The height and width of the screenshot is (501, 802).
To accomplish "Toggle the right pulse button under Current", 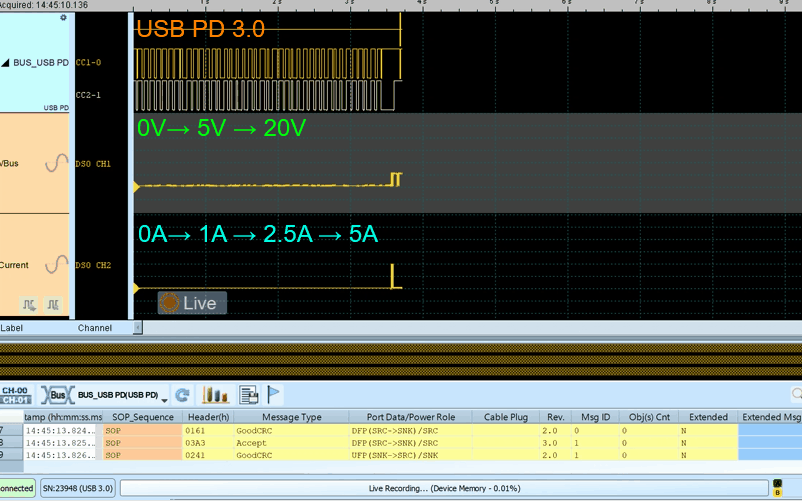I will click(52, 303).
